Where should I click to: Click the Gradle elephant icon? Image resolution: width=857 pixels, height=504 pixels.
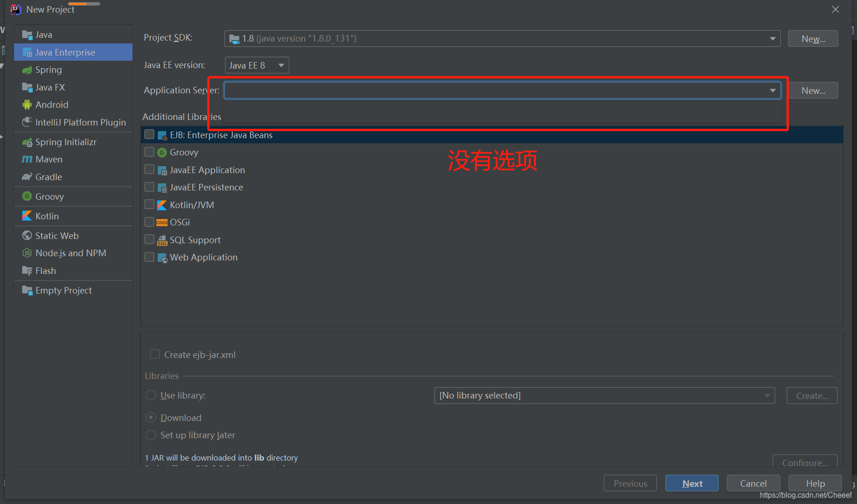(x=27, y=177)
